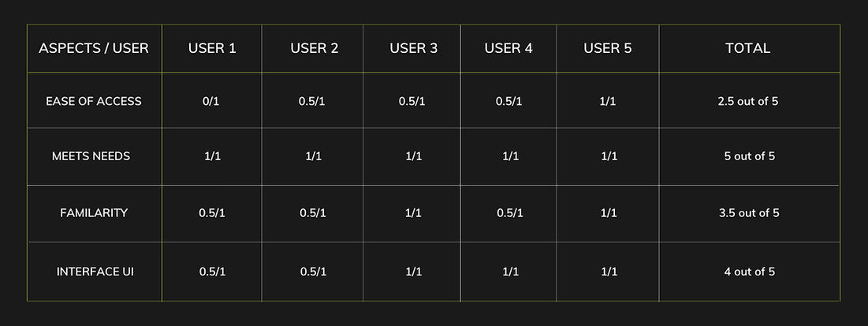Click the 3.5 out of 5 total
868x326 pixels.
pos(747,213)
